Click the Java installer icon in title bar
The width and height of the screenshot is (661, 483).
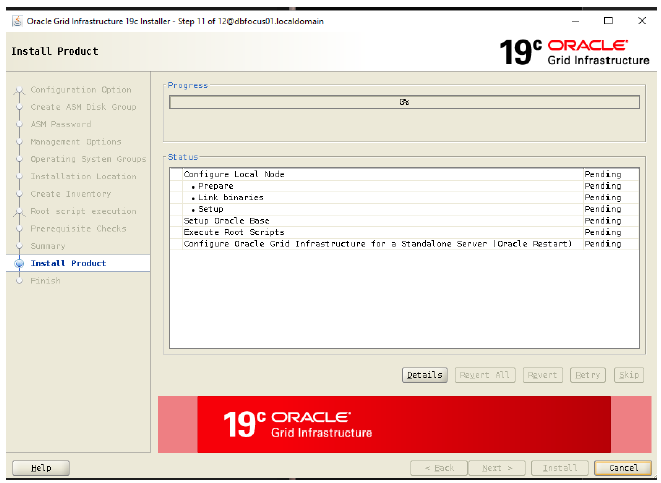click(x=17, y=21)
